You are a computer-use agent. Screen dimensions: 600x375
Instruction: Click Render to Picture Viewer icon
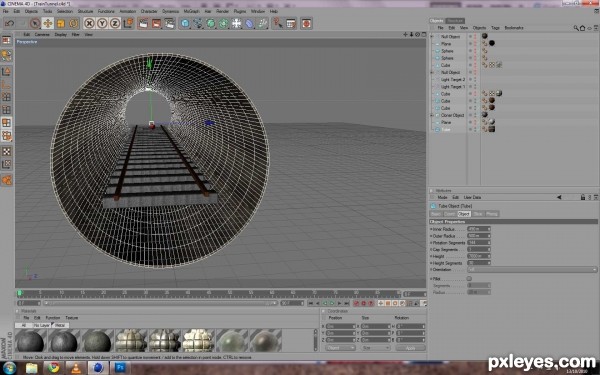point(156,23)
